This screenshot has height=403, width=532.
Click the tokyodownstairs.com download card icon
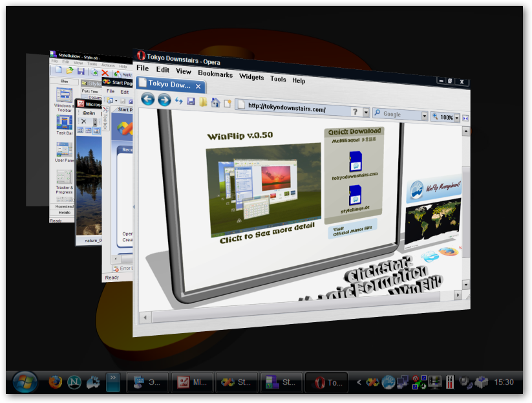click(x=356, y=161)
